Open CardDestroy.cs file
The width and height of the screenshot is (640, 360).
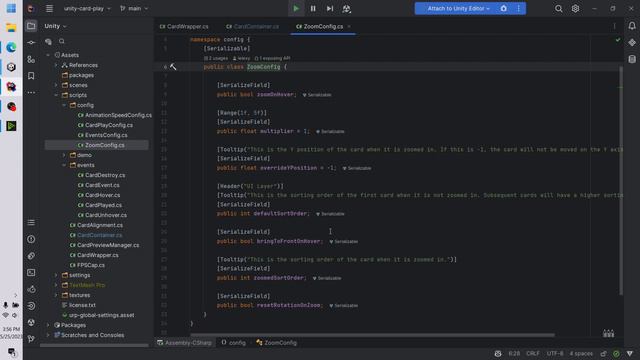[x=102, y=175]
